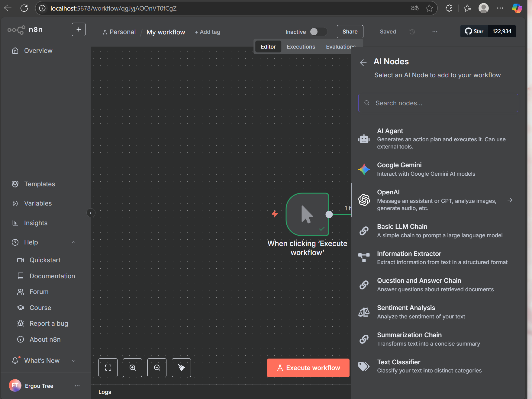Collapse the Help menu section

(x=74, y=242)
